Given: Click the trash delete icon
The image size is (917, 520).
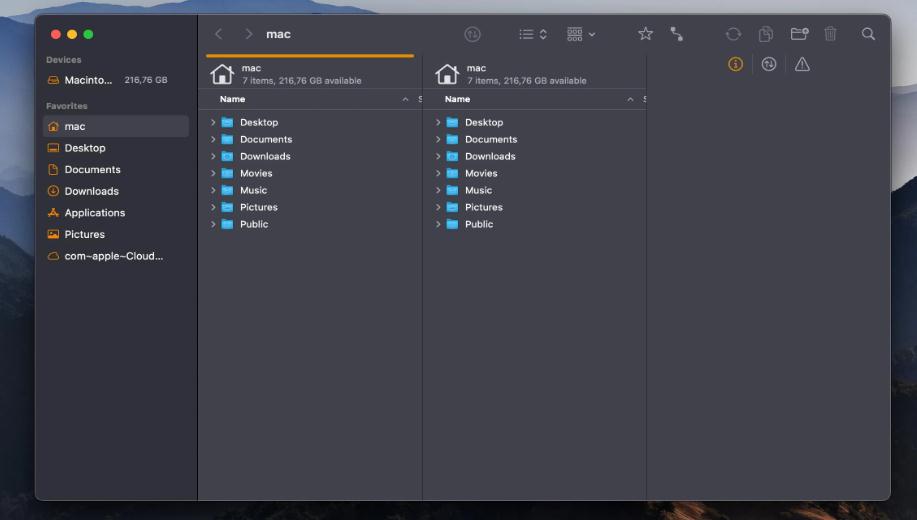Looking at the screenshot, I should [830, 34].
